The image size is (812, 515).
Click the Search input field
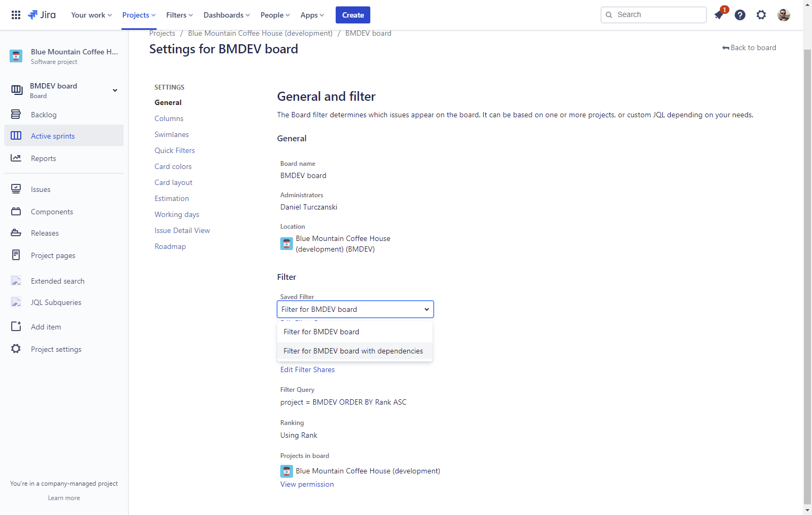tap(654, 15)
